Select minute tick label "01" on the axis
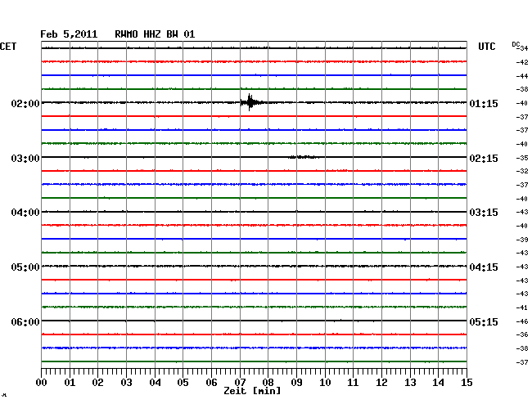Image resolution: width=532 pixels, height=404 pixels. click(70, 383)
